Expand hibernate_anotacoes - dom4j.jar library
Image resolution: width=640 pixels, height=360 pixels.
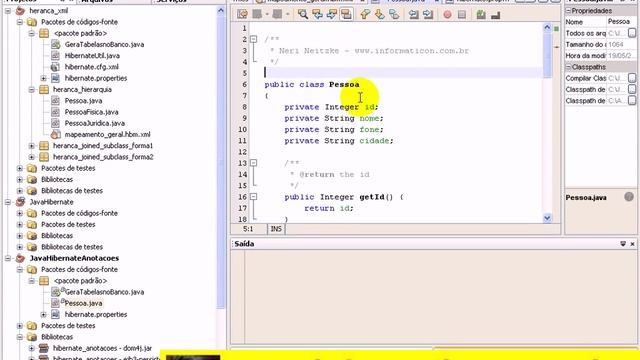(31, 348)
